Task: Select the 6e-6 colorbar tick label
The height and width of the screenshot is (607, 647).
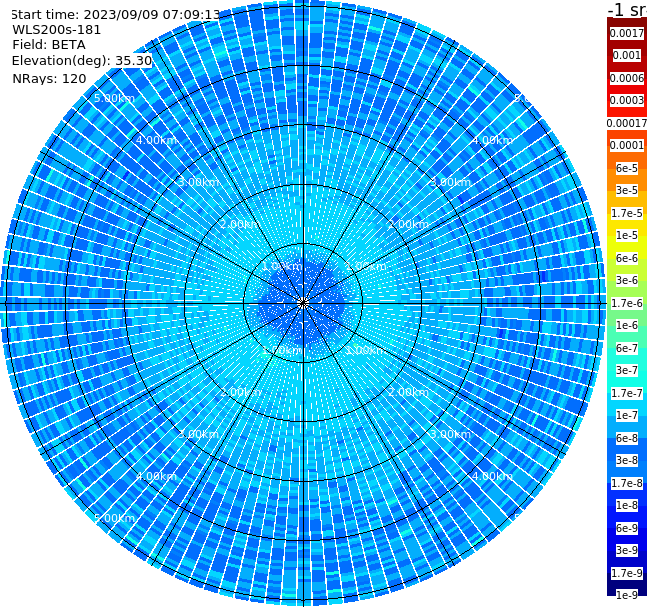Action: [x=627, y=258]
